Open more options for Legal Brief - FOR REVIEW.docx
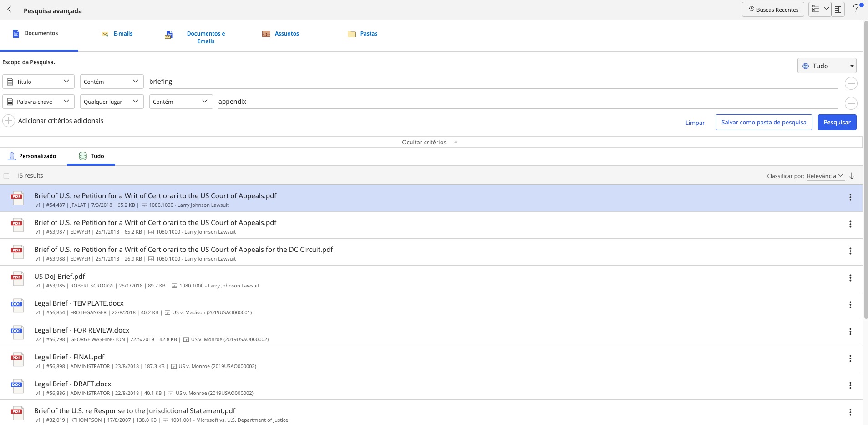The width and height of the screenshot is (868, 425). point(850,332)
